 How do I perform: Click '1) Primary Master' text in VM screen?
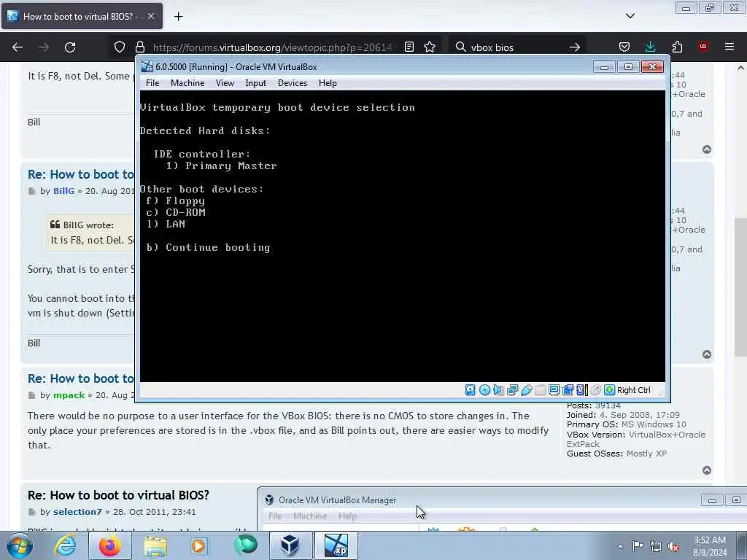(221, 166)
